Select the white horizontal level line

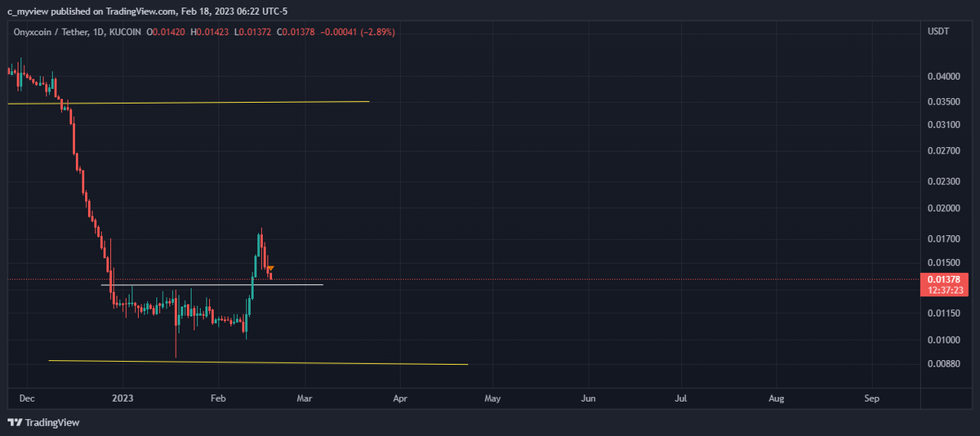point(212,285)
